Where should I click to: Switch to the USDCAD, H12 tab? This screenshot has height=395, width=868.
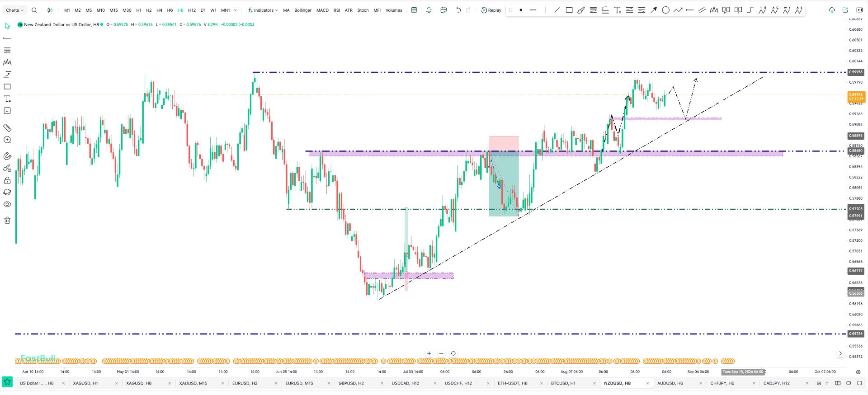[406, 383]
